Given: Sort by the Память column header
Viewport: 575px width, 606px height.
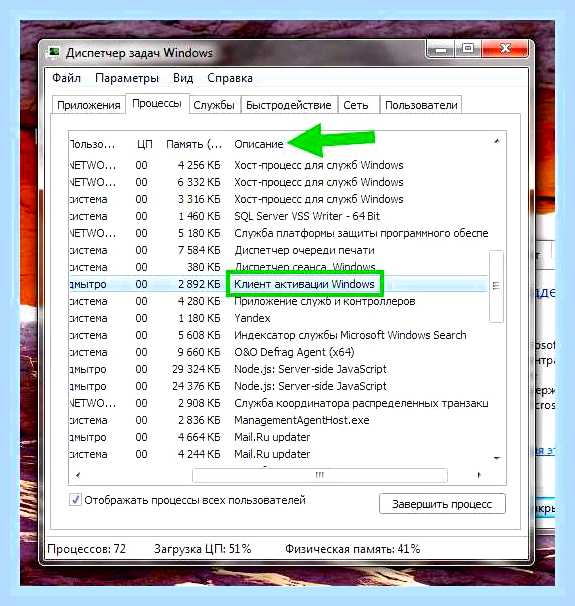Looking at the screenshot, I should (194, 144).
